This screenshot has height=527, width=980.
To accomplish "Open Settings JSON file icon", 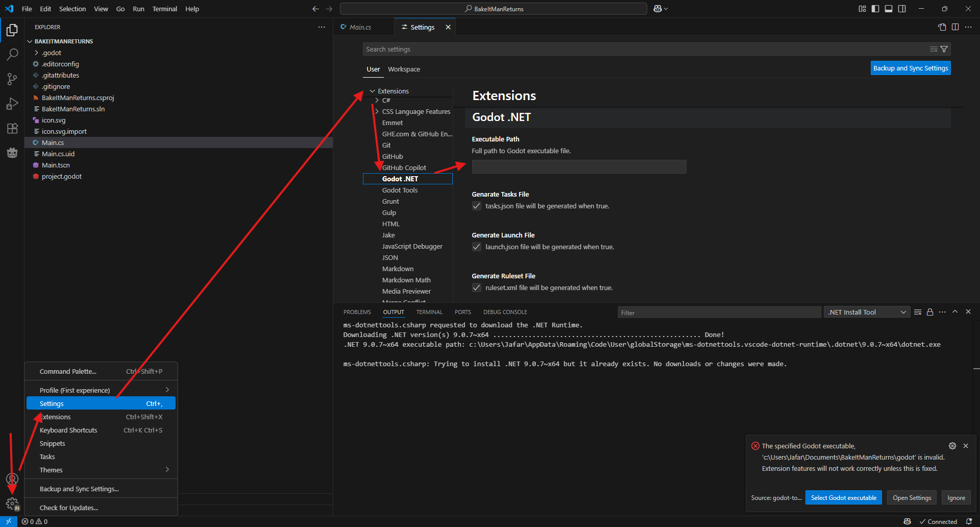I will pos(942,27).
